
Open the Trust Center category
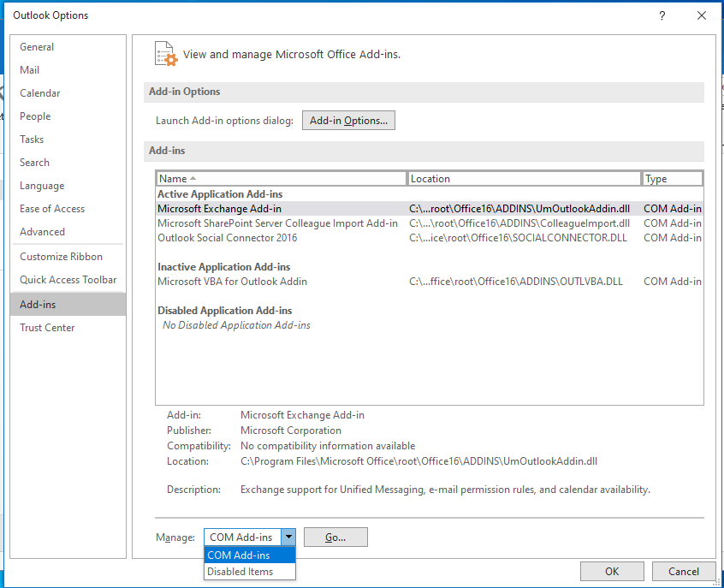click(x=68, y=328)
